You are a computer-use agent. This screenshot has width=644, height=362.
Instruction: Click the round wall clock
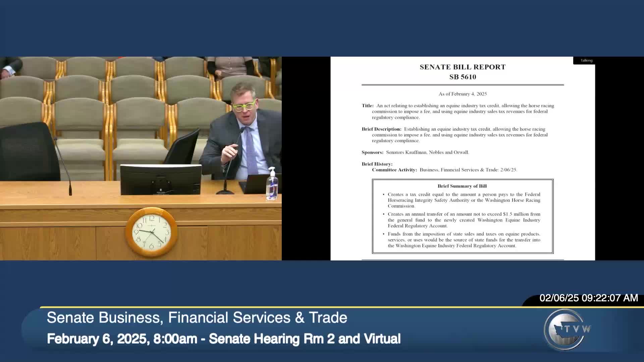(152, 232)
